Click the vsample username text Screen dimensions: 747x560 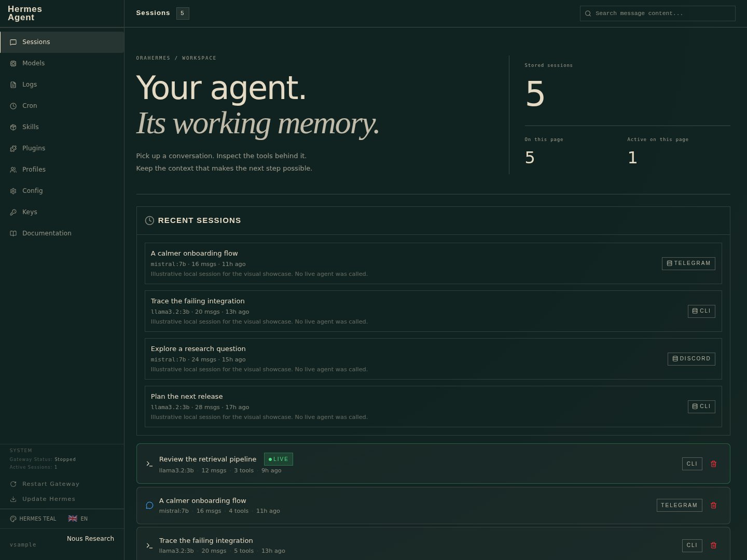point(23,545)
